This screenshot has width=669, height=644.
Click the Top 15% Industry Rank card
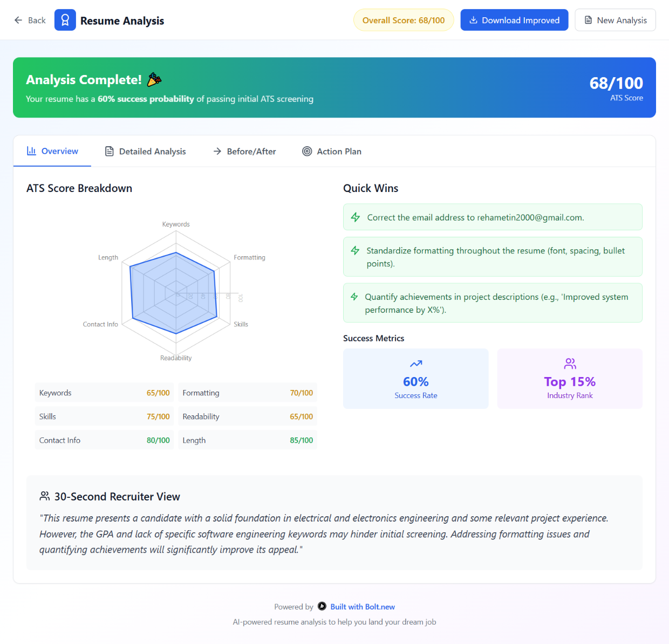570,379
